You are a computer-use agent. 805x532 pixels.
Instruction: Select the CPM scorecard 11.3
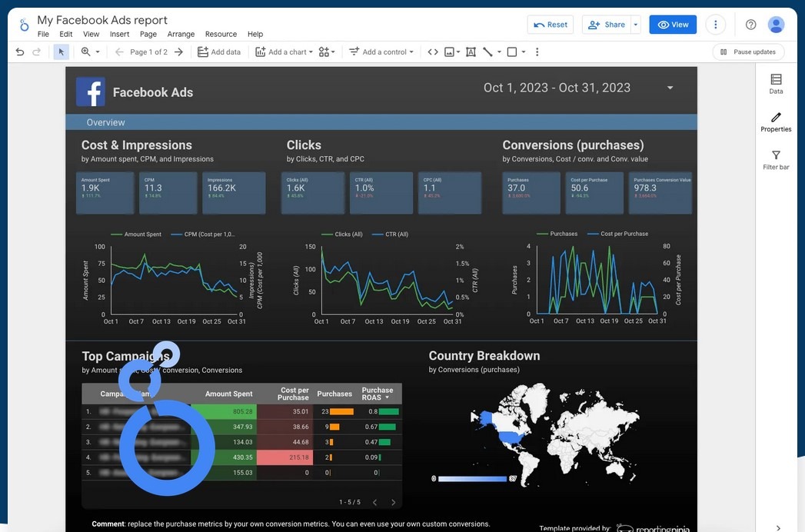coord(168,192)
